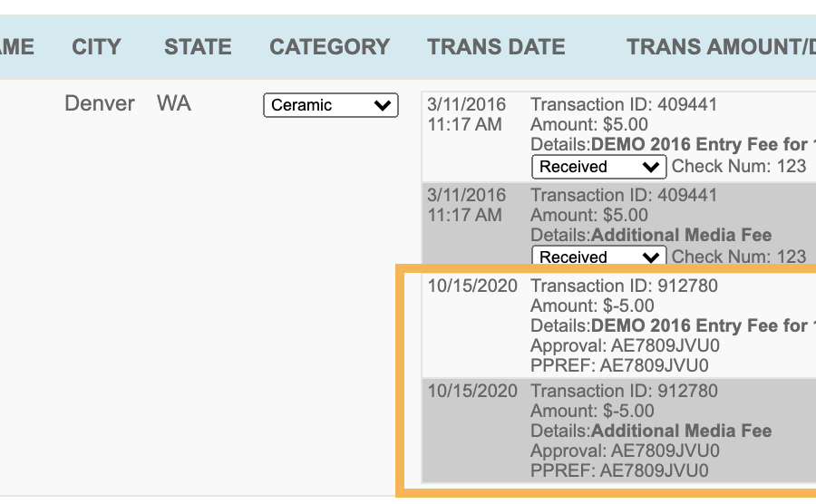
Task: Select the WA state cell
Action: point(174,103)
